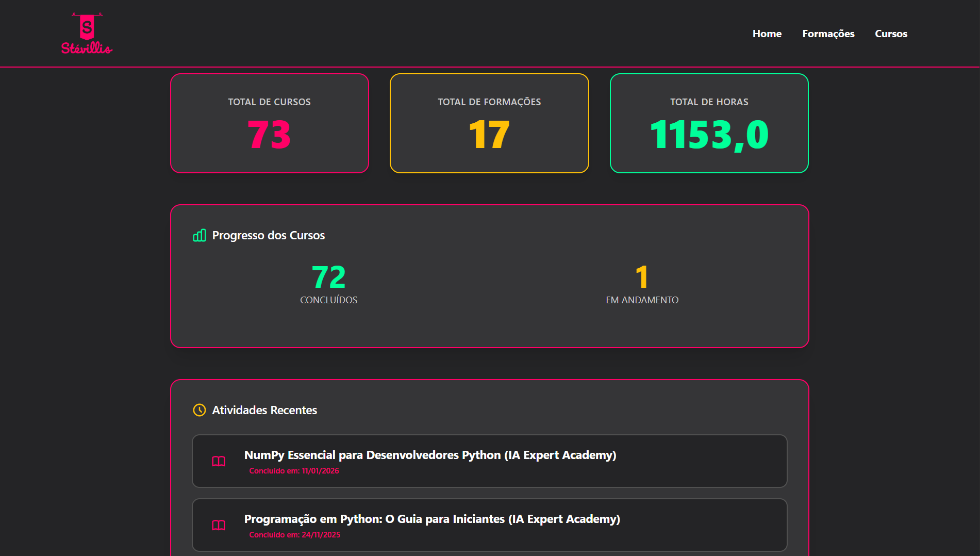Click the bar chart icon beside Progresso dos Cursos
Viewport: 980px width, 556px height.
200,236
